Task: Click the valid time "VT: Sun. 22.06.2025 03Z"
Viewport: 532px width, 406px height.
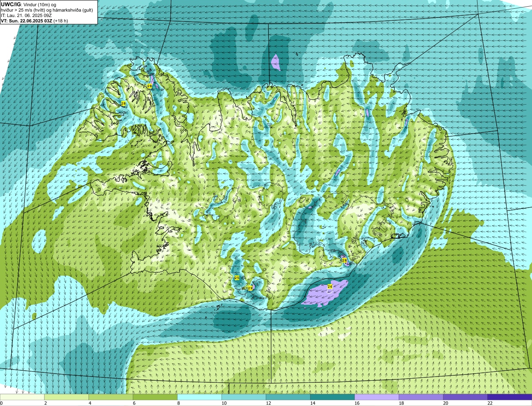Action: [x=26, y=20]
